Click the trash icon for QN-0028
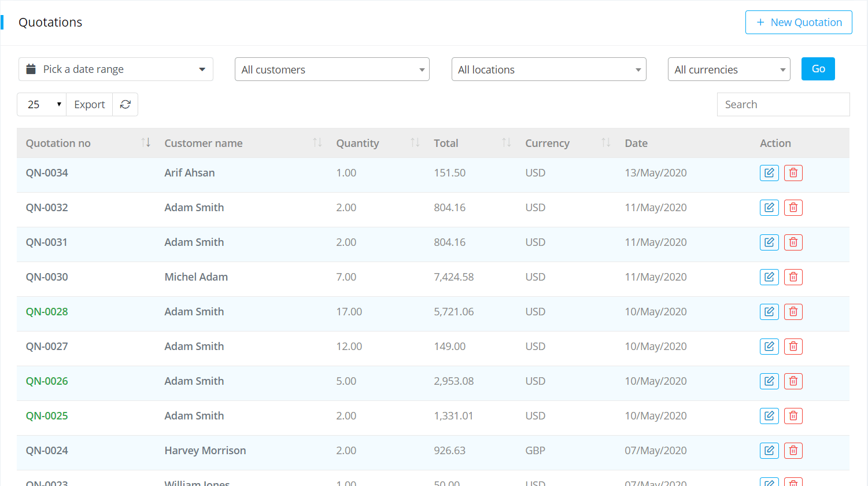 click(793, 312)
